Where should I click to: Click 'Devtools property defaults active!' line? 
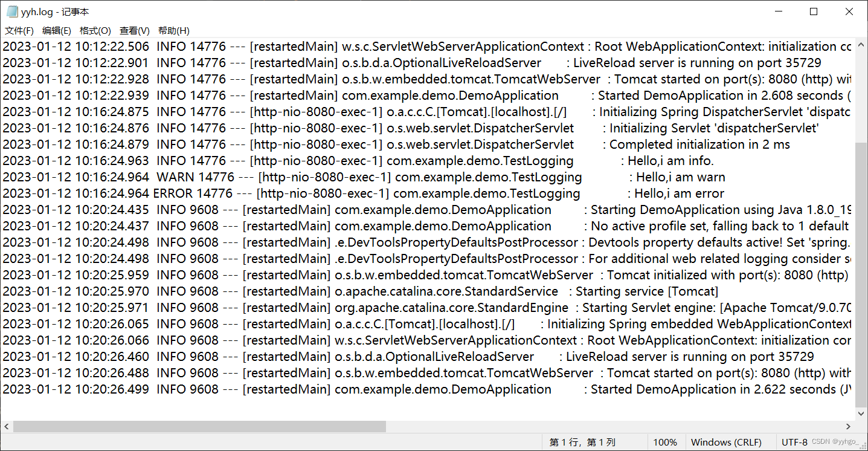pos(427,242)
